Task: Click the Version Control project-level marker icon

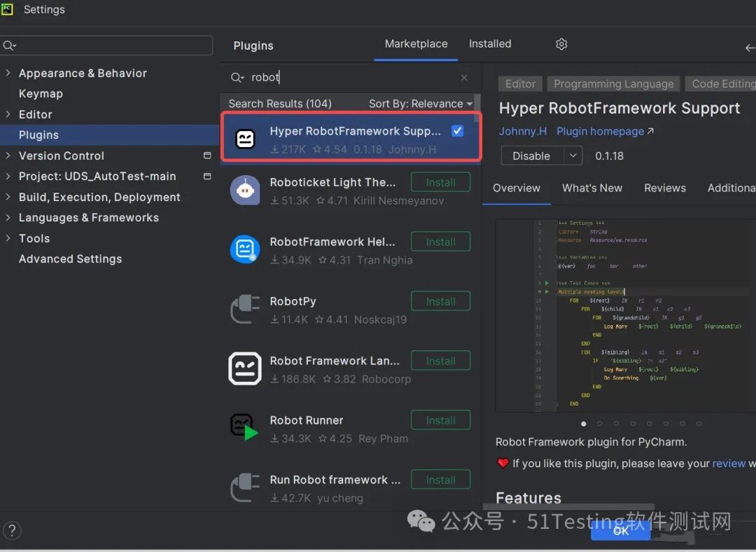Action: click(x=207, y=156)
